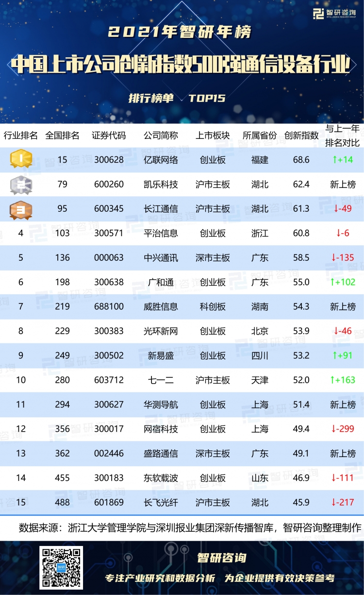The height and width of the screenshot is (595, 364).
Task: Select company name 长飞光纤
Action: point(161,502)
